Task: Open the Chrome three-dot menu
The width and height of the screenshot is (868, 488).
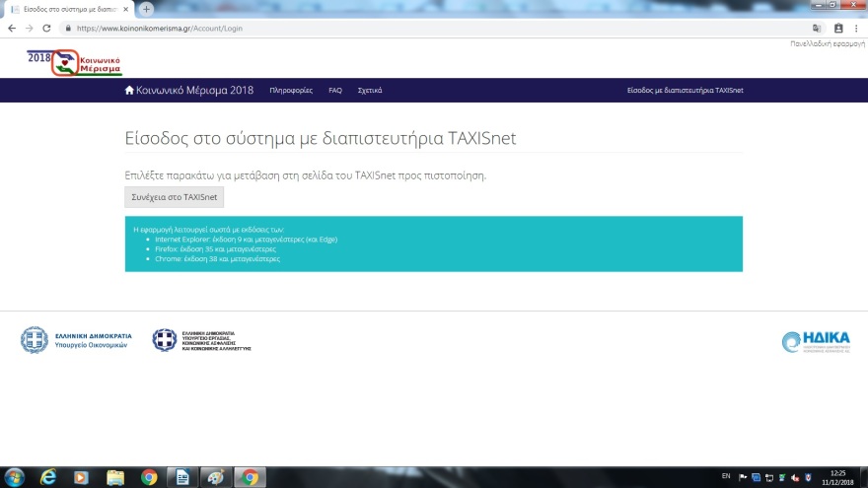Action: tap(857, 28)
